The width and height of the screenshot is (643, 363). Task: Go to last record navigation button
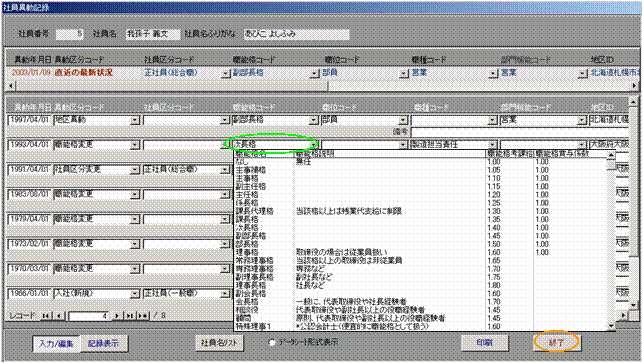(x=130, y=316)
